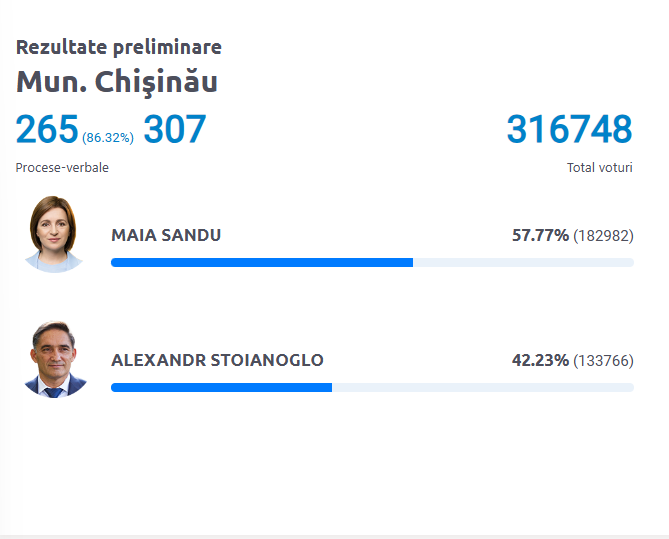Click the 265 processed count

click(47, 129)
